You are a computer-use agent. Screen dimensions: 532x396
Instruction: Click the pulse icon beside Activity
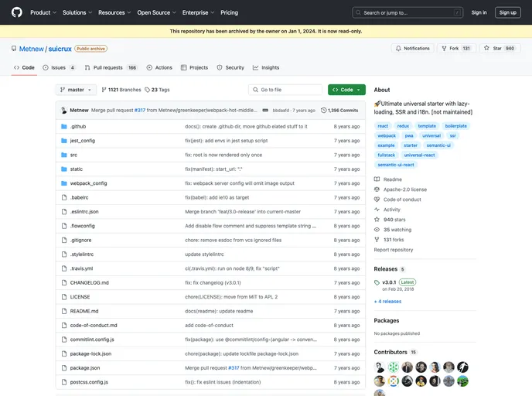[377, 210]
